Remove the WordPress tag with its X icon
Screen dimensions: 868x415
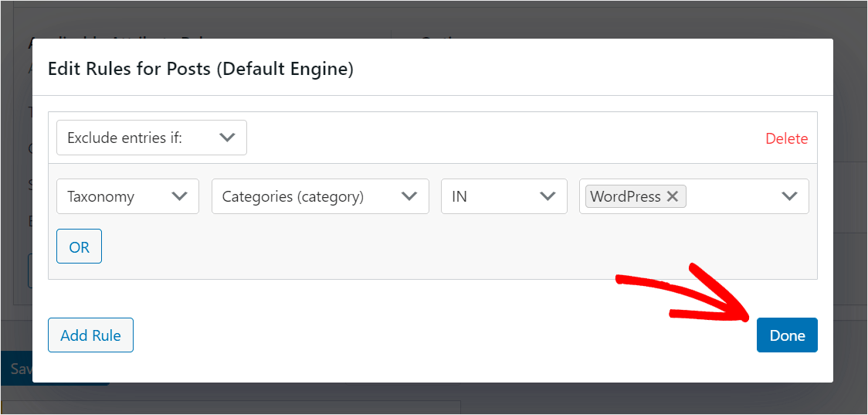pos(672,197)
